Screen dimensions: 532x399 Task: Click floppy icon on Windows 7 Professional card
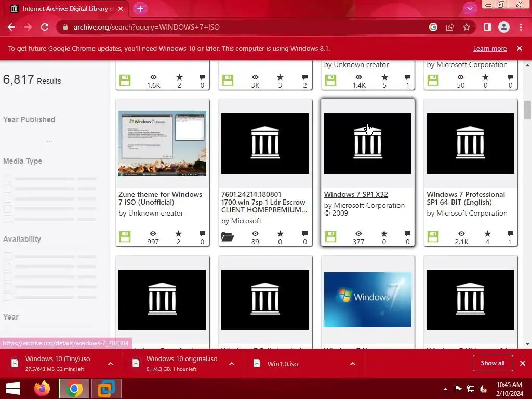(x=433, y=236)
